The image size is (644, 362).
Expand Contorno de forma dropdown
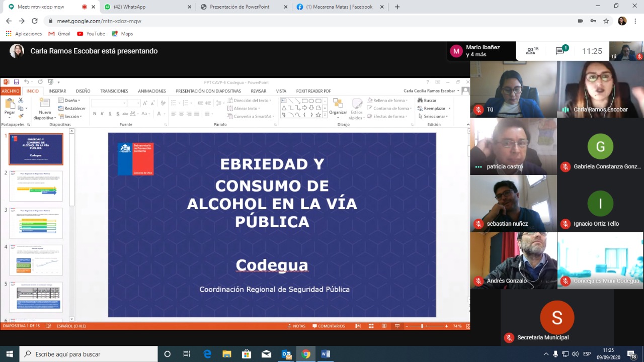coord(389,108)
